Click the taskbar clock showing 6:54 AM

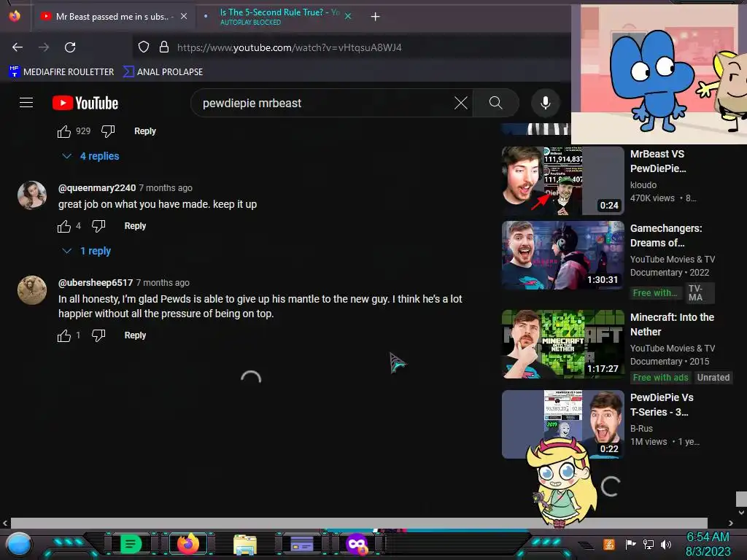[708, 544]
